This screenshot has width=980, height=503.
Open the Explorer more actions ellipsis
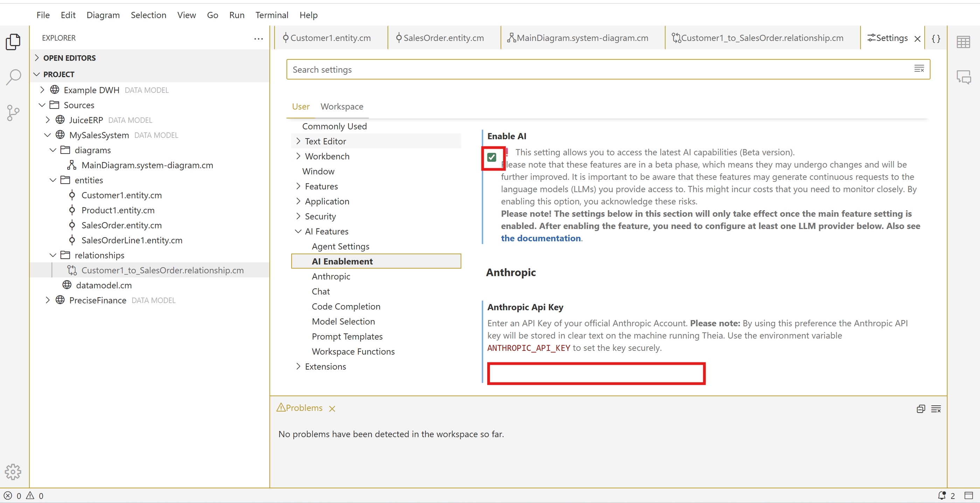[x=258, y=38]
